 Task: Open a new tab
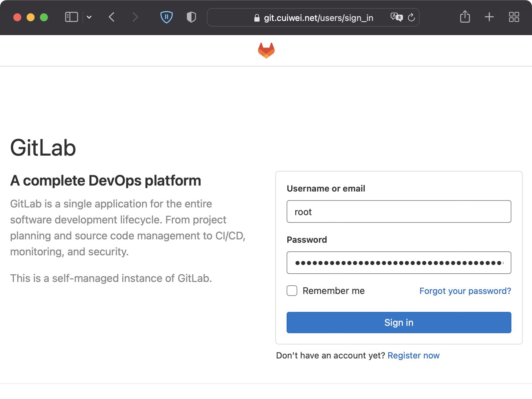coord(489,17)
